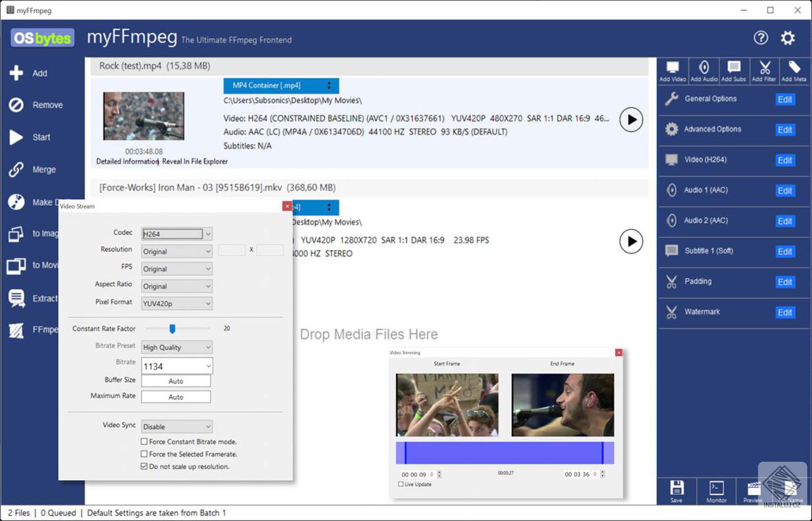Image resolution: width=812 pixels, height=521 pixels.
Task: Select the Add Audio tool
Action: tap(703, 70)
